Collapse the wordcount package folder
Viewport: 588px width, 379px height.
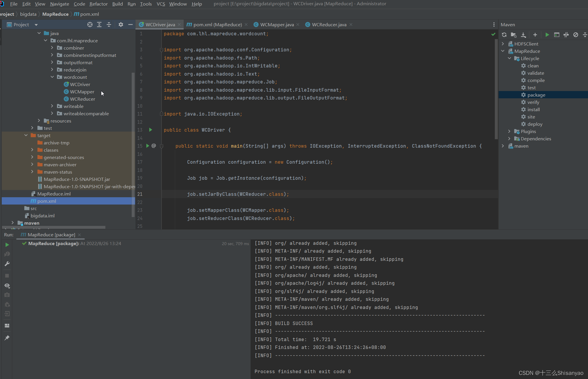[52, 77]
